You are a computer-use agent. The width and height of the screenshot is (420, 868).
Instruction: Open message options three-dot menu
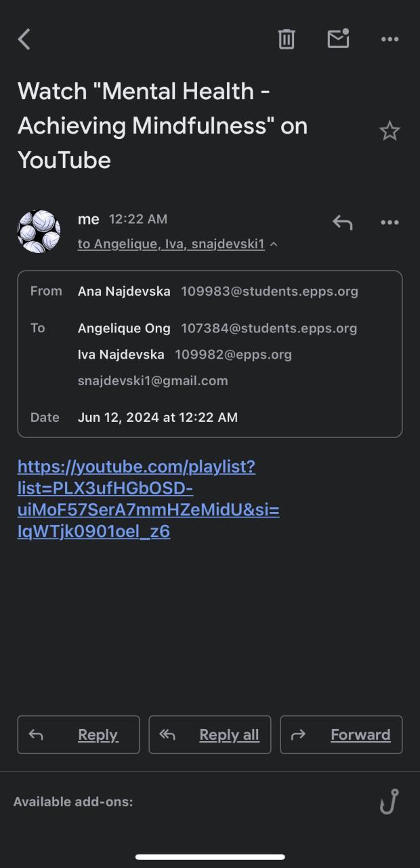click(x=390, y=222)
